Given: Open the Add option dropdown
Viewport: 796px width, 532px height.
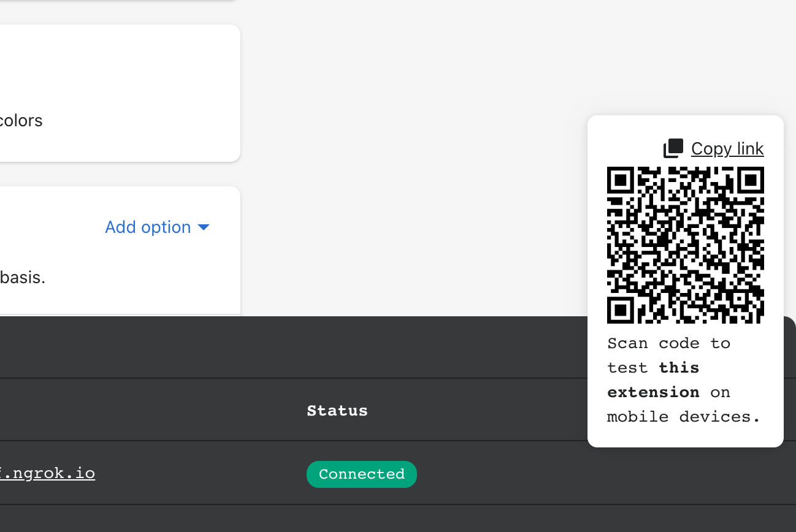Looking at the screenshot, I should tap(158, 227).
